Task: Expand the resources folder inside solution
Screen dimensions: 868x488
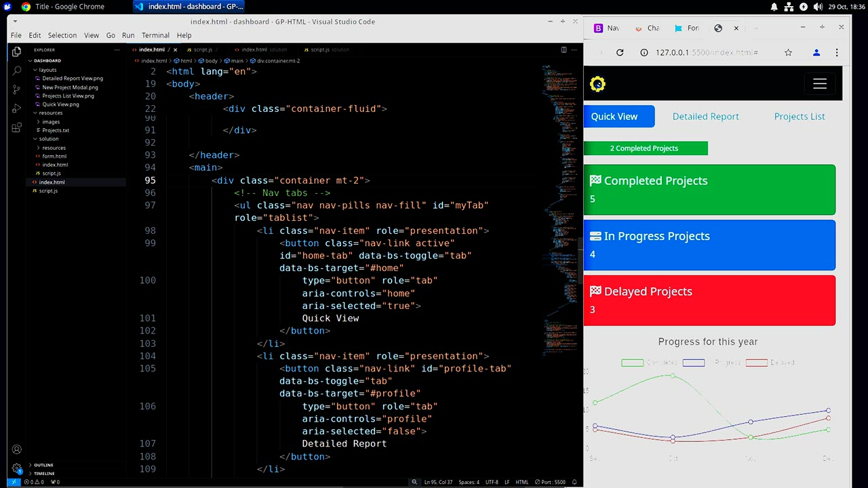Action: click(x=54, y=148)
